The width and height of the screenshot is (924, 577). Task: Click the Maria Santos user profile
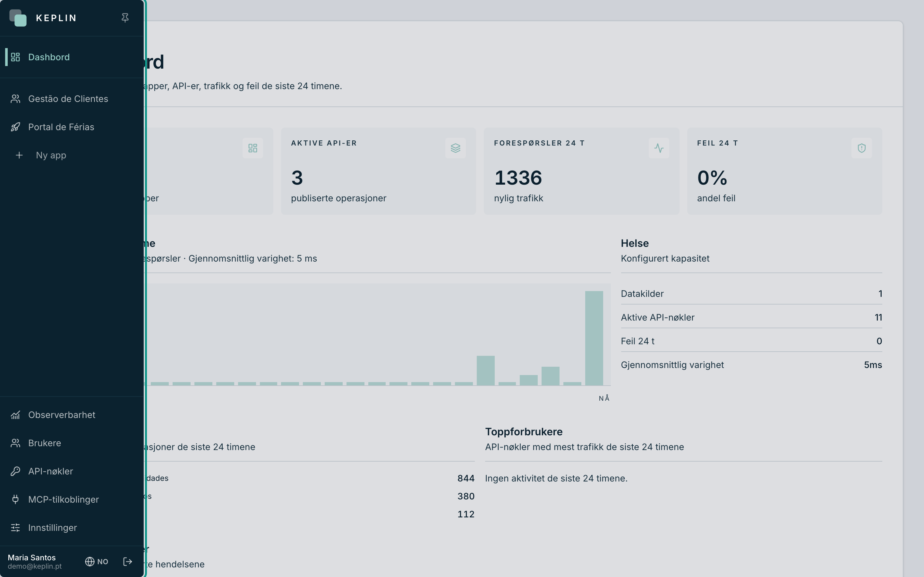coord(35,562)
